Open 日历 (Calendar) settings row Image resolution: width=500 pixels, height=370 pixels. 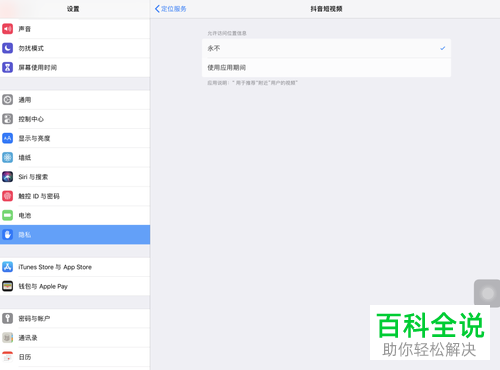75,357
